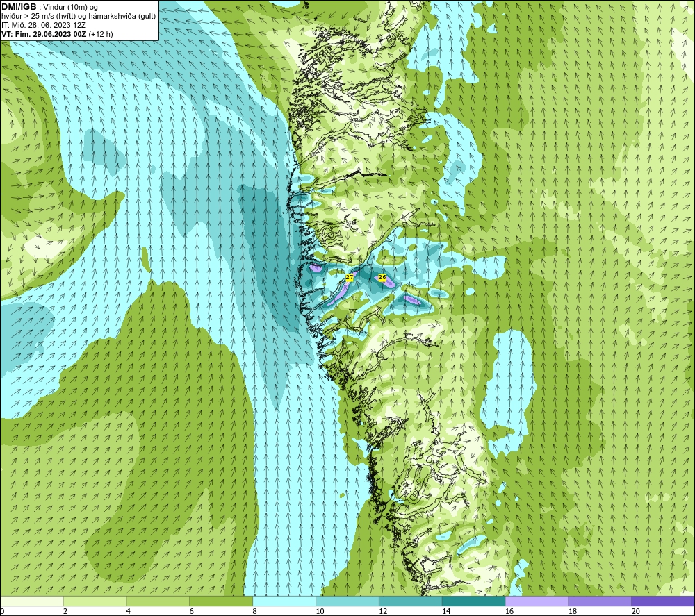Viewport: 695px width, 616px height.
Task: Click the 'IT: Mið. 28. 06. 2023 12Z' line
Action: click(43, 25)
